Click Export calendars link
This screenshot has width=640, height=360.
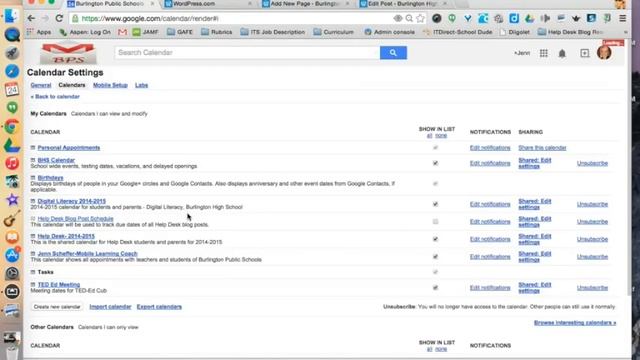click(159, 307)
